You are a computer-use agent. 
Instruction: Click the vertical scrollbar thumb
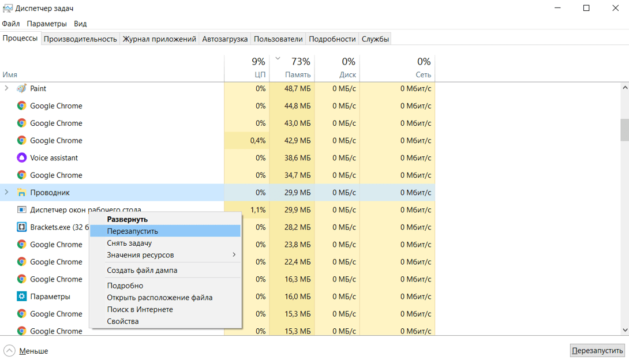[x=624, y=129]
